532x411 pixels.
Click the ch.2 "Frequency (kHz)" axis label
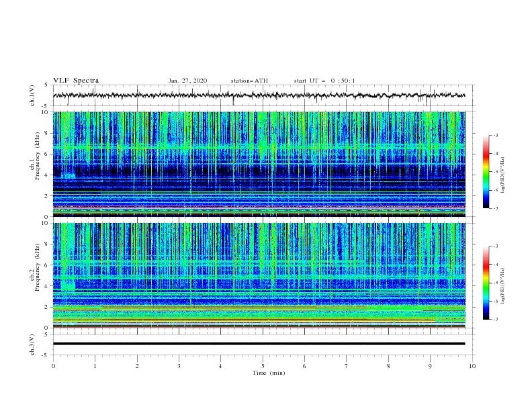tap(37, 267)
